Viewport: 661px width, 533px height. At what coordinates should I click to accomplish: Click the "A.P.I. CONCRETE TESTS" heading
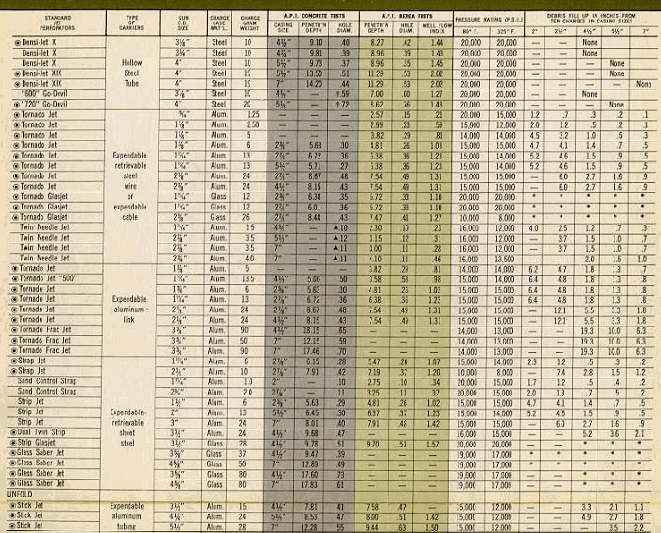pos(314,16)
